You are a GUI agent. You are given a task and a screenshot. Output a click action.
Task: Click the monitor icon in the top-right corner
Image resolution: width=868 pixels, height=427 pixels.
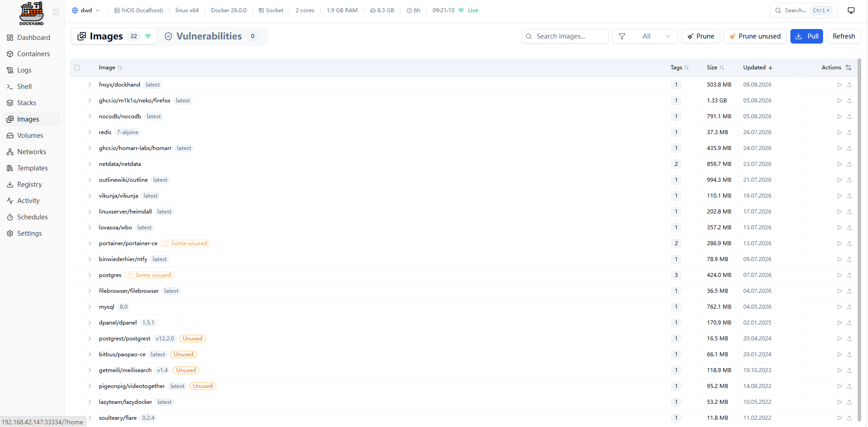[x=851, y=10]
